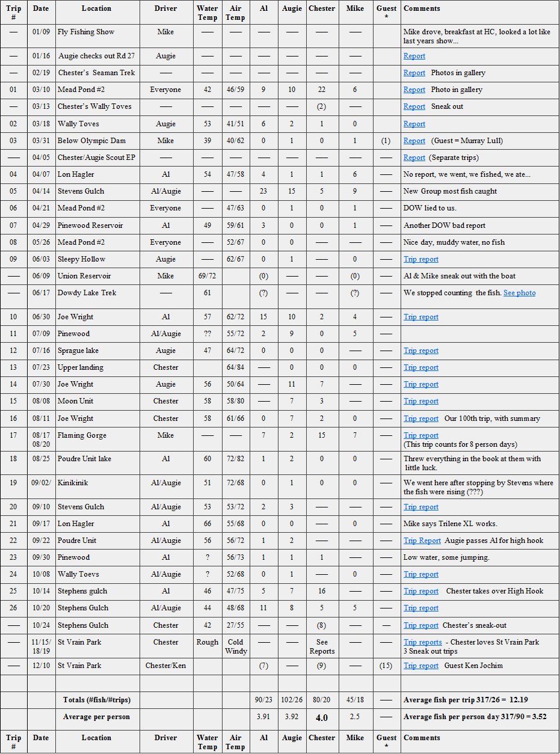Image resolution: width=560 pixels, height=754 pixels.
Task: Open Trip reports link for St Vrain Park sneak outs
Action: (422, 642)
